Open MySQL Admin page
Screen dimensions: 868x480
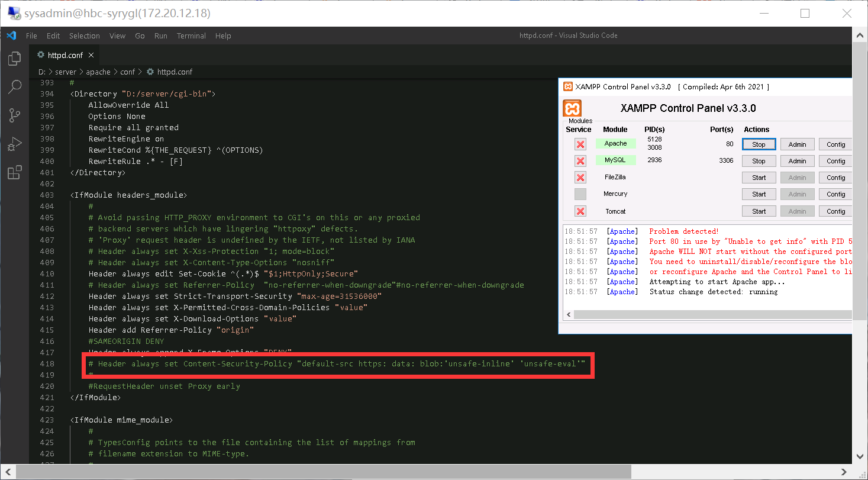(x=797, y=161)
